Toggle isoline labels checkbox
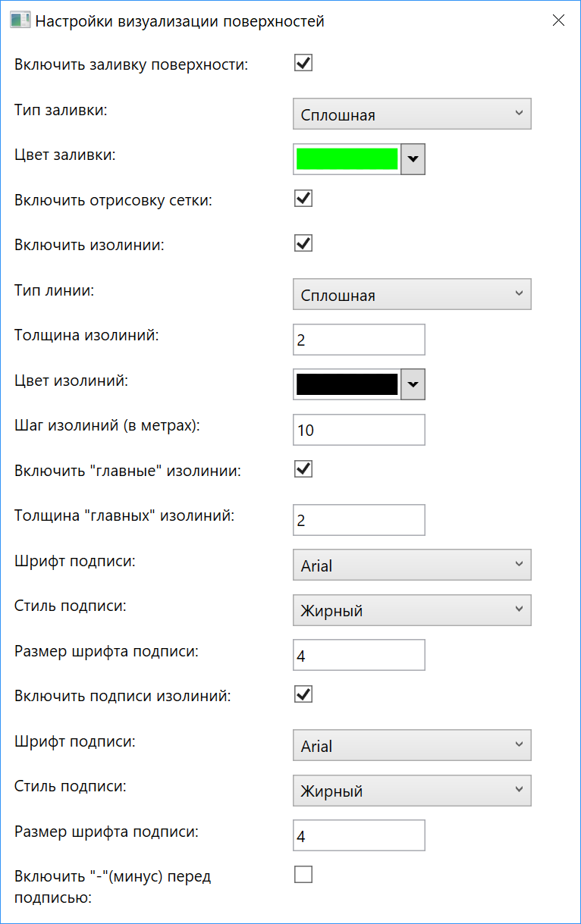 (x=303, y=694)
